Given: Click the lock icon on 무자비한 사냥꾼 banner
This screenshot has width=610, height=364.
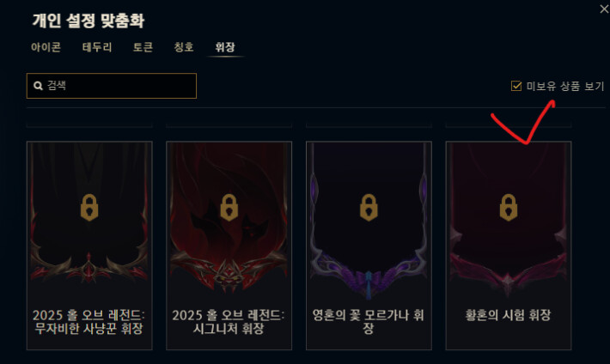Looking at the screenshot, I should (89, 208).
